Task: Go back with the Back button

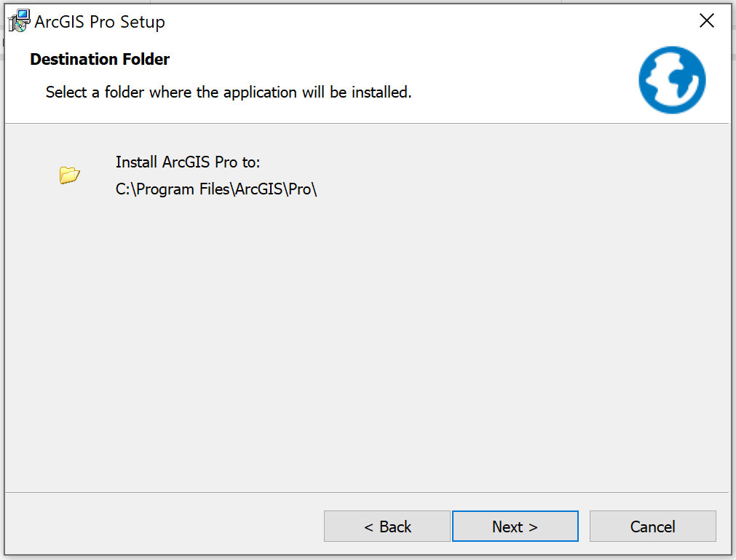Action: (x=387, y=527)
